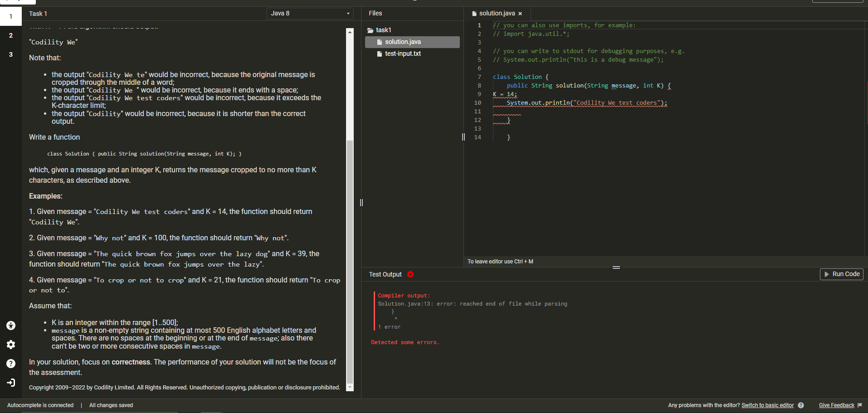The height and width of the screenshot is (413, 868).
Task: Switch to task 1 in the sidebar
Action: pyautogui.click(x=11, y=16)
